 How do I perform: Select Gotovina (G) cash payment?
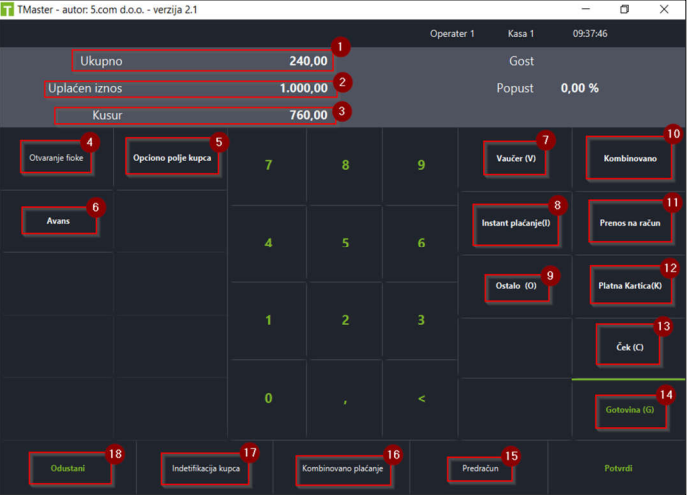click(630, 410)
